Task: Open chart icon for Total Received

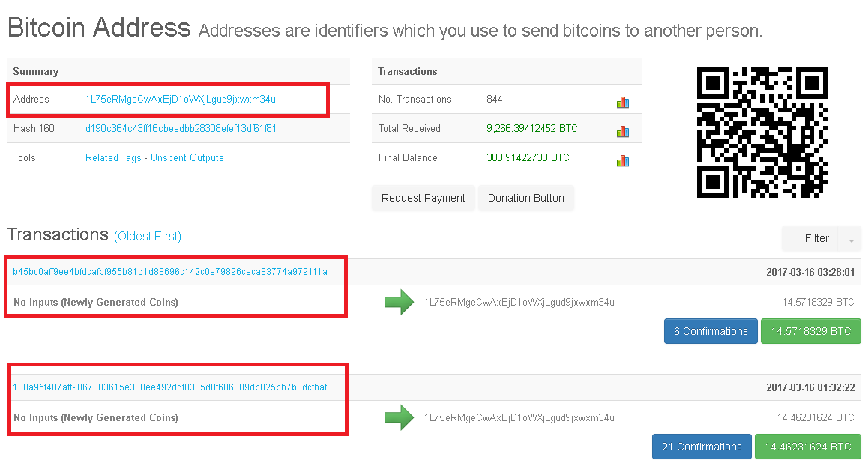Action: (x=622, y=131)
